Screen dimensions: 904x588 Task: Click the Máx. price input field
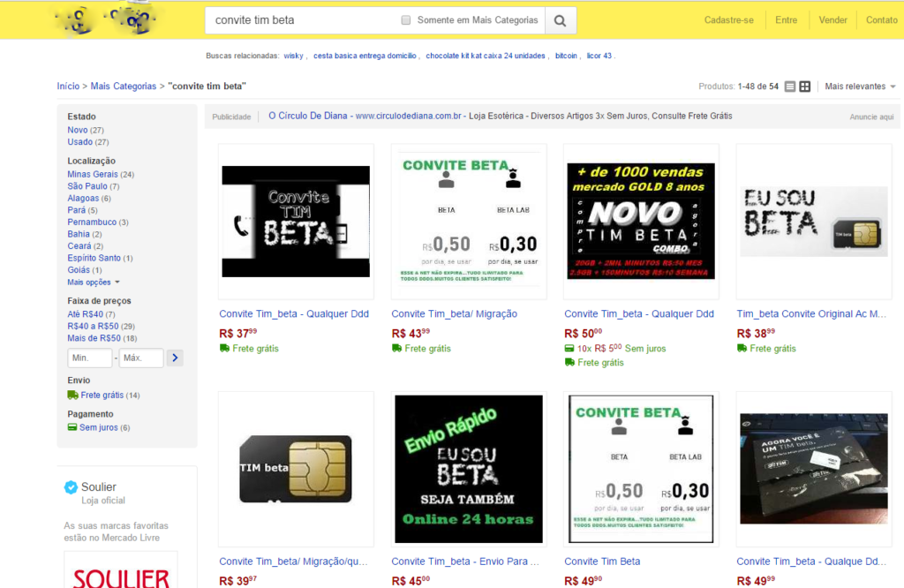[141, 358]
